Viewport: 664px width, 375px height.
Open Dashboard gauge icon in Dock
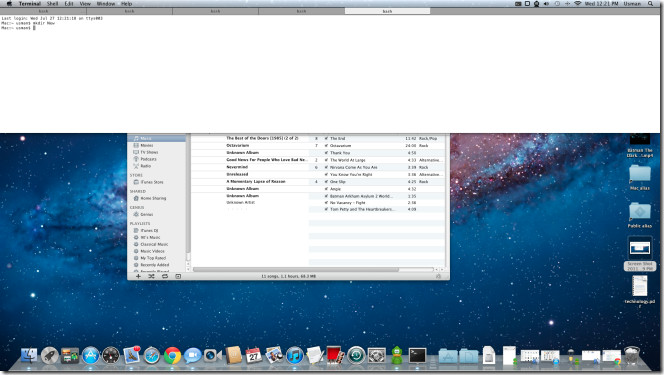(111, 356)
